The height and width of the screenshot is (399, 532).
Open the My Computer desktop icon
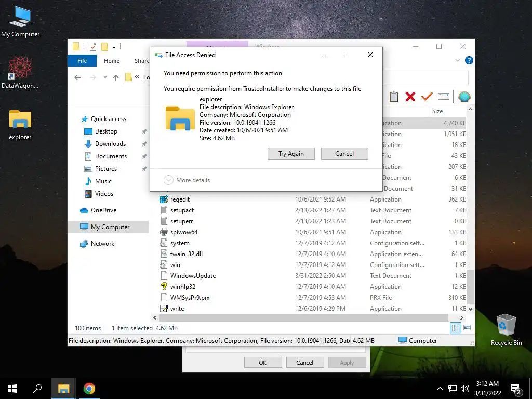[20, 22]
